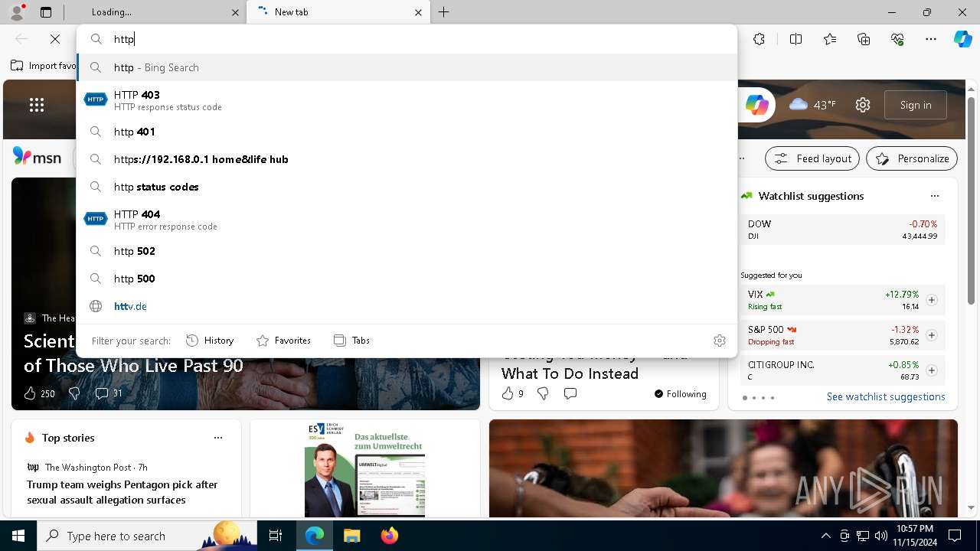
Task: Open the Notifications center
Action: [955, 536]
